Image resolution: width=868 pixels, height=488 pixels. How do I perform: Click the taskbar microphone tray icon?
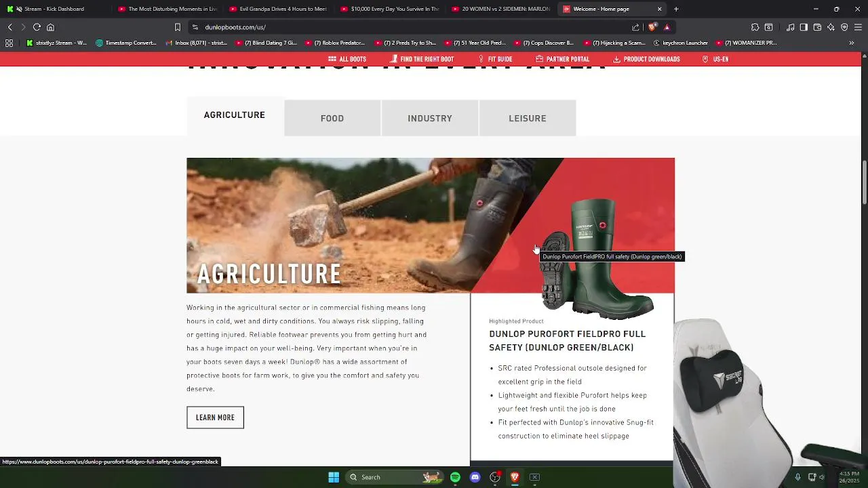click(798, 477)
